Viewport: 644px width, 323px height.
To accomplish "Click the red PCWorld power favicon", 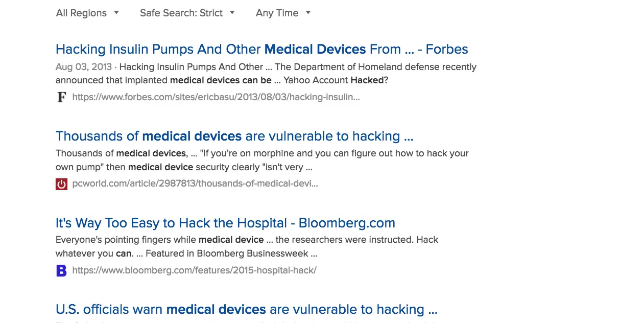I will pos(61,184).
